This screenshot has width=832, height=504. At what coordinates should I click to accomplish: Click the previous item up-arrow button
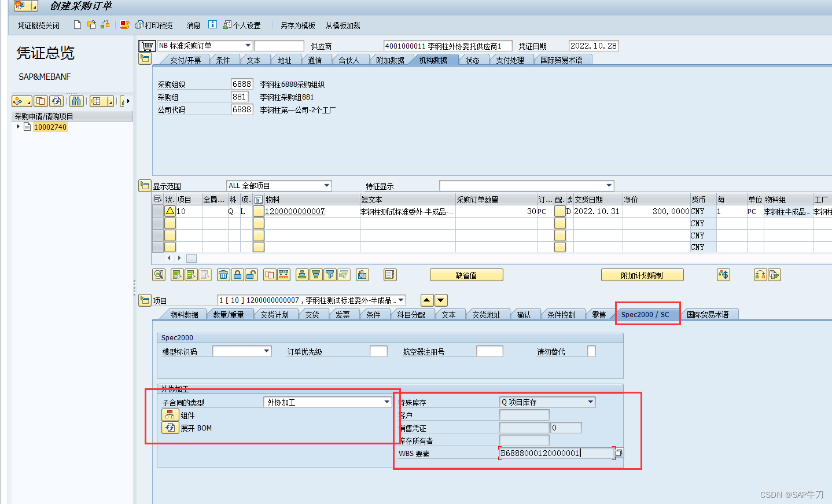coord(427,300)
